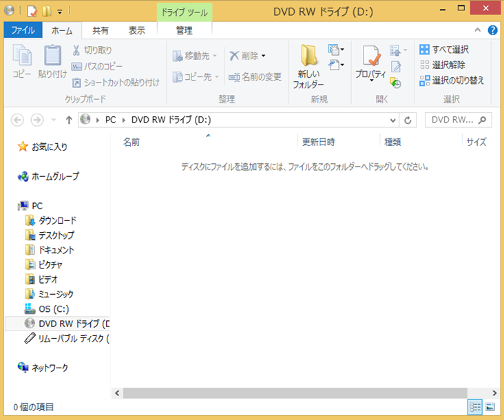
Task: Open ドキュメント (Documents) folder in sidebar
Action: [50, 250]
